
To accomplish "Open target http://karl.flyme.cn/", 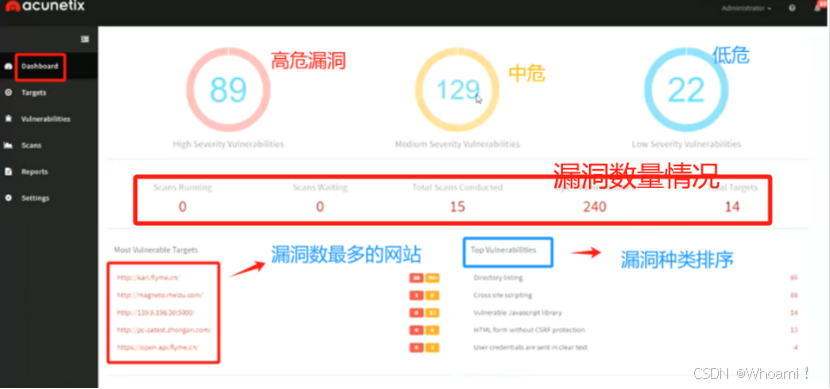I will coord(149,277).
